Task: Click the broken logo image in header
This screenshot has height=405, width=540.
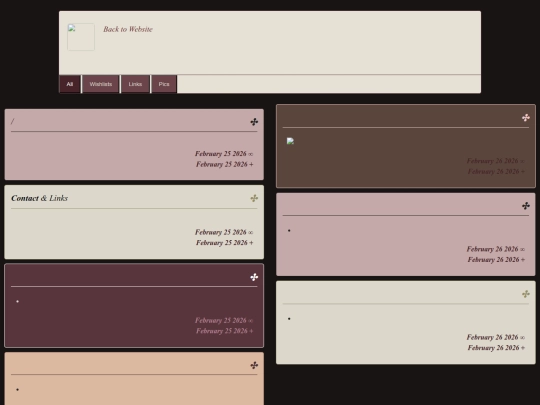Action: click(81, 37)
